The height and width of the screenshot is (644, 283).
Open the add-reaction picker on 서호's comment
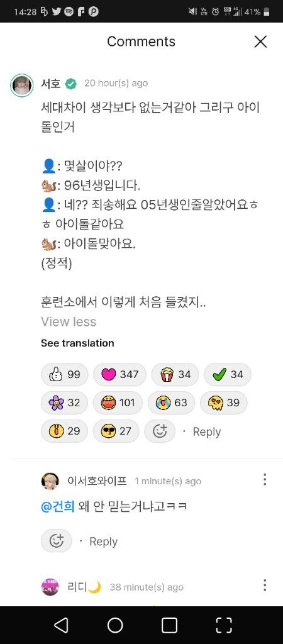[x=160, y=431]
